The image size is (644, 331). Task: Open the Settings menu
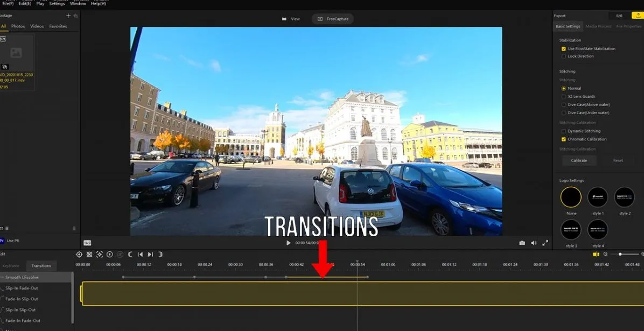click(57, 3)
